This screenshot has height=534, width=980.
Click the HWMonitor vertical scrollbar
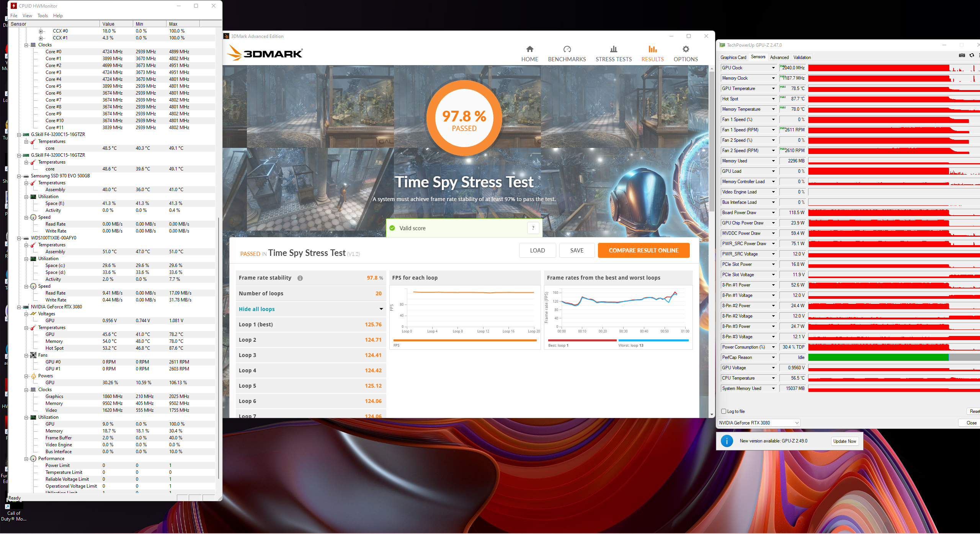pyautogui.click(x=218, y=345)
